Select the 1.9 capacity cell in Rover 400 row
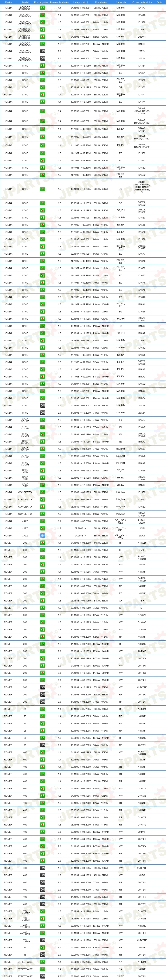The width and height of the screenshot is (166, 980). tap(59, 876)
